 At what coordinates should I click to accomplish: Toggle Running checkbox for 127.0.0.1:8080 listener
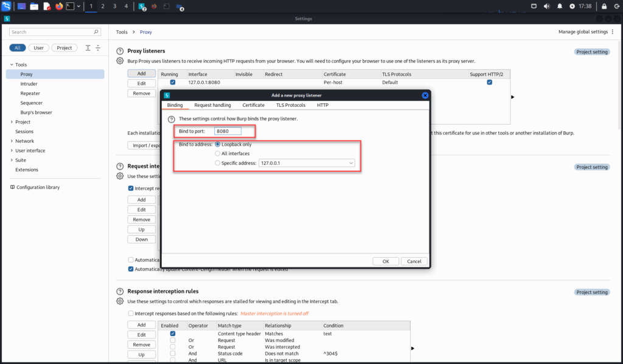coord(172,82)
